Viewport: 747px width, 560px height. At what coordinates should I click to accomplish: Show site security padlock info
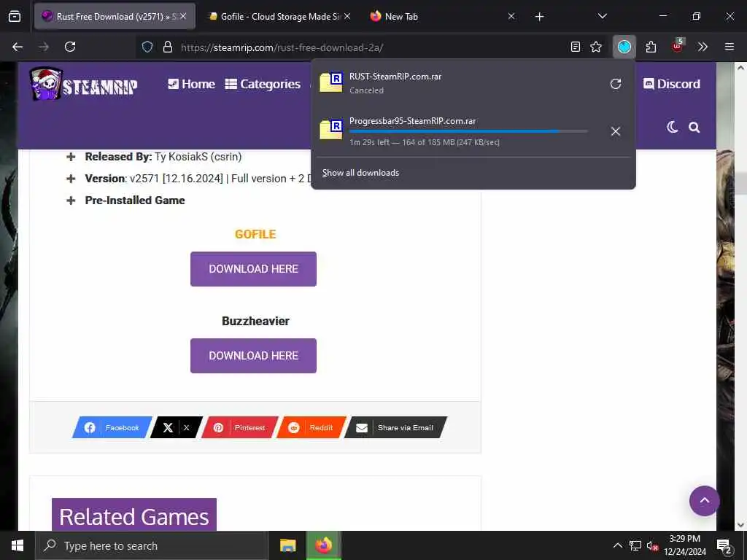(x=167, y=47)
